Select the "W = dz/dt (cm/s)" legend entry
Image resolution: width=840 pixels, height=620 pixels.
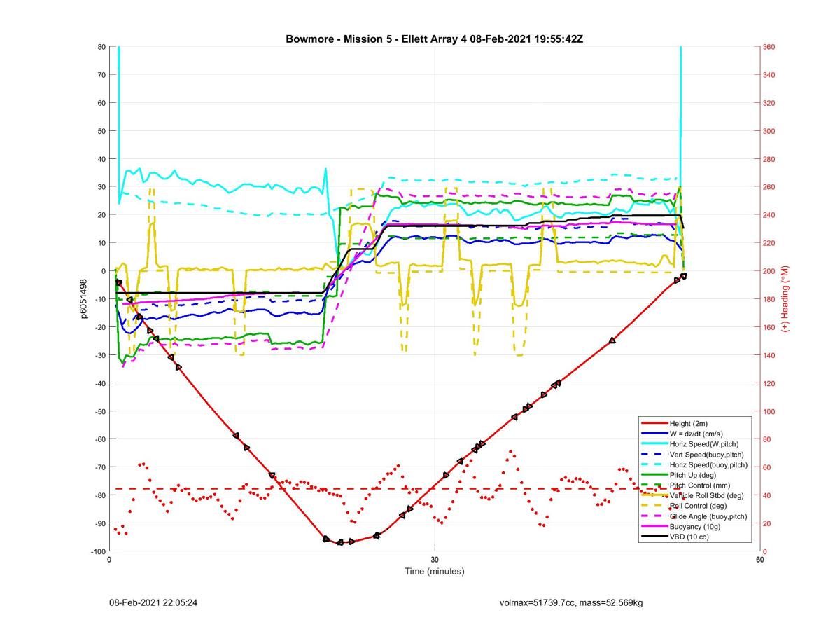point(694,434)
